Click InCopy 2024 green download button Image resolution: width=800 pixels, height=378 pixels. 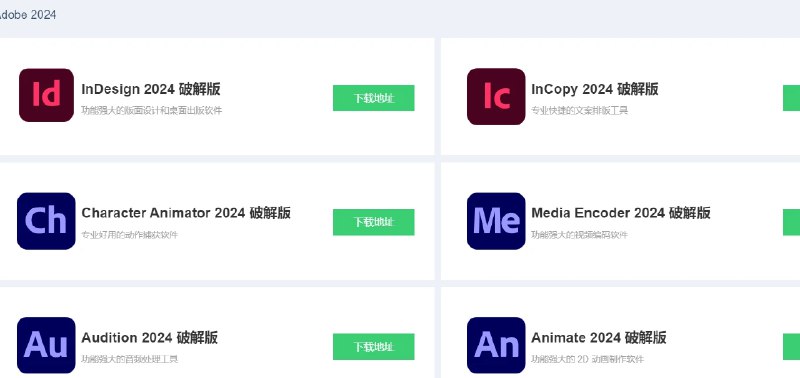coord(791,98)
